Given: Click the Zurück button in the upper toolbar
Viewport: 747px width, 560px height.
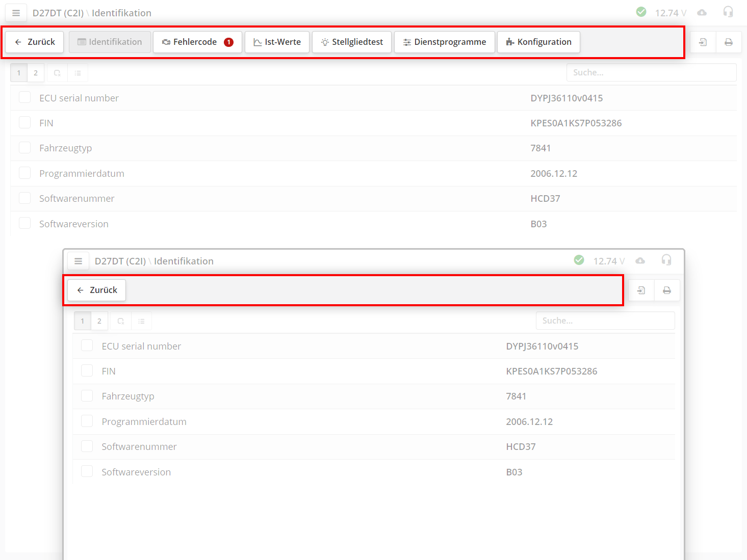Looking at the screenshot, I should point(35,42).
